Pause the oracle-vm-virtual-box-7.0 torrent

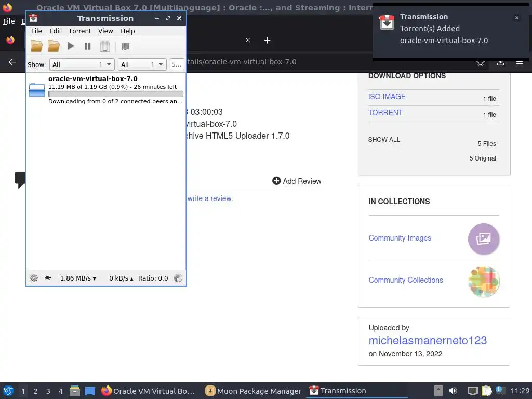point(87,46)
